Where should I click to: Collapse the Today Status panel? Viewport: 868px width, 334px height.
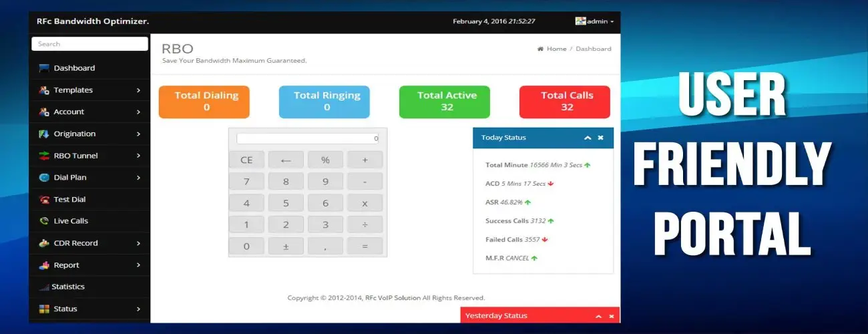(588, 138)
